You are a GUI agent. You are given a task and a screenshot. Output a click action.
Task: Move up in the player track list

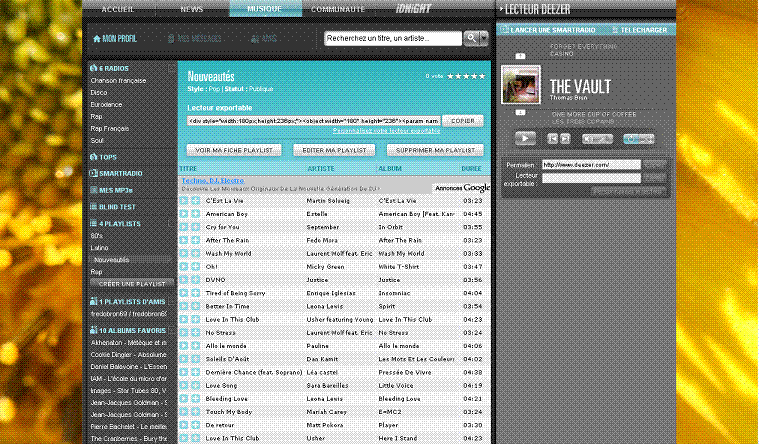520,56
